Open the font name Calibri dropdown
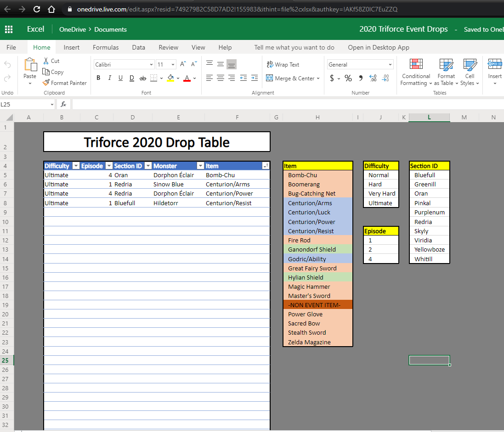 click(152, 65)
